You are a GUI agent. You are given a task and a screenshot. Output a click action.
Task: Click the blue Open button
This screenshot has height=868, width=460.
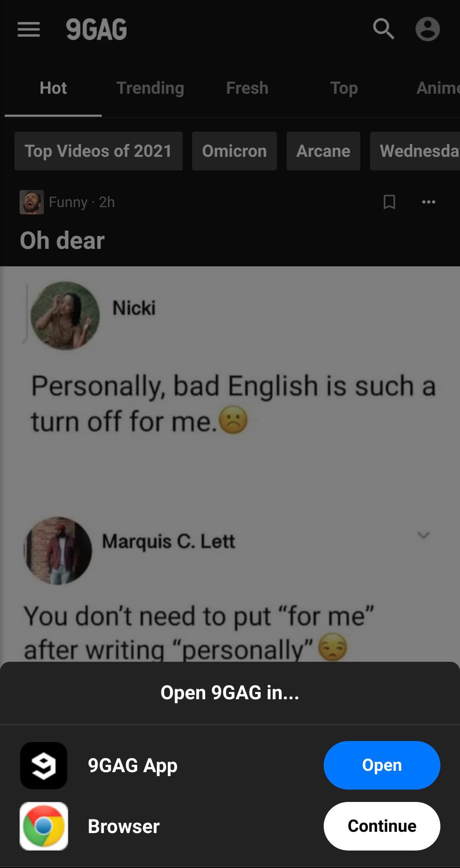click(382, 765)
